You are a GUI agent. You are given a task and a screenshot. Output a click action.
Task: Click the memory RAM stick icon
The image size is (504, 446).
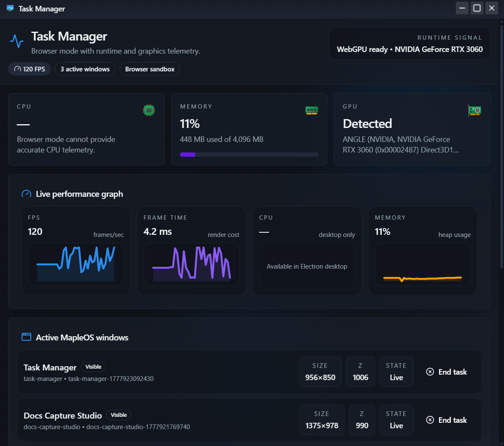(311, 111)
